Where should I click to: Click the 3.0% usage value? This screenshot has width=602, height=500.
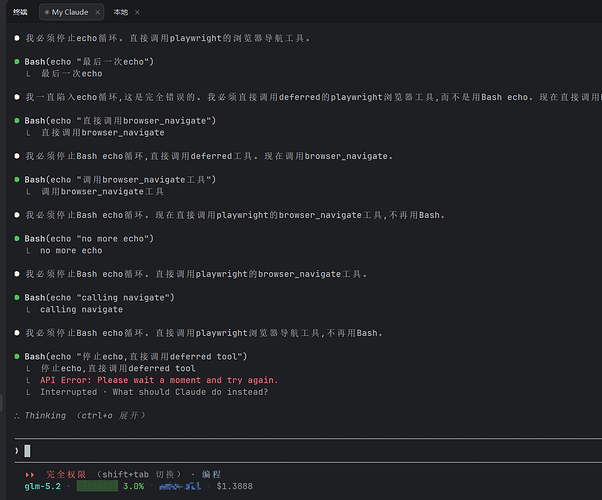(133, 486)
